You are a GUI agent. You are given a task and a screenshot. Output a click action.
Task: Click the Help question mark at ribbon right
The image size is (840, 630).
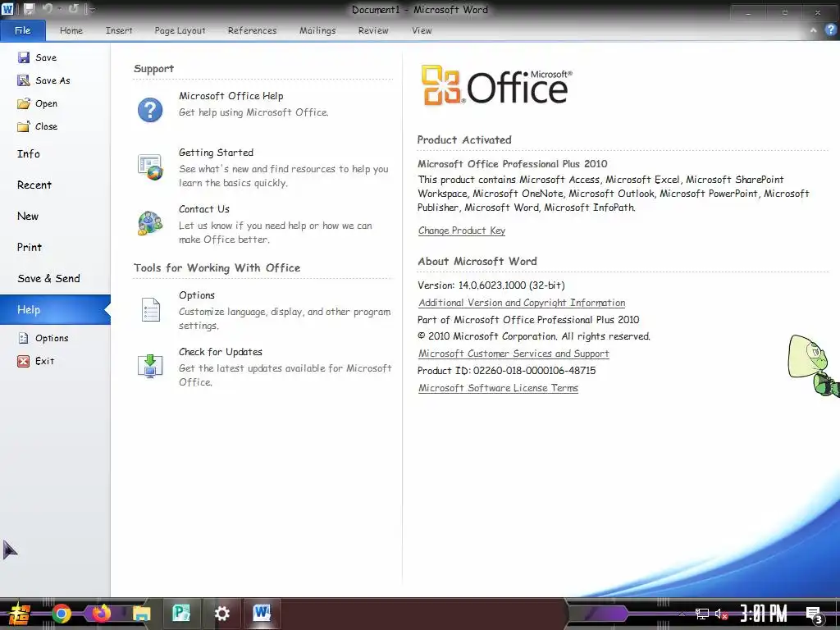(x=831, y=30)
